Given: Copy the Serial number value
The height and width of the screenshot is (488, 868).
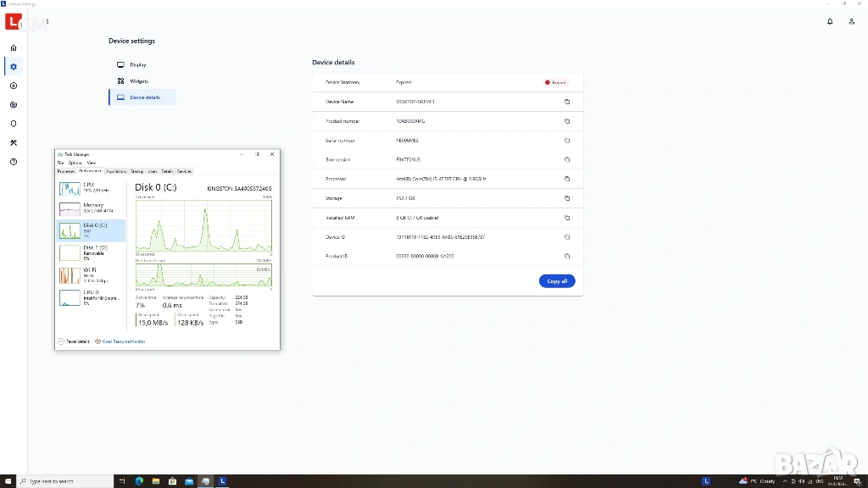Looking at the screenshot, I should (x=567, y=141).
